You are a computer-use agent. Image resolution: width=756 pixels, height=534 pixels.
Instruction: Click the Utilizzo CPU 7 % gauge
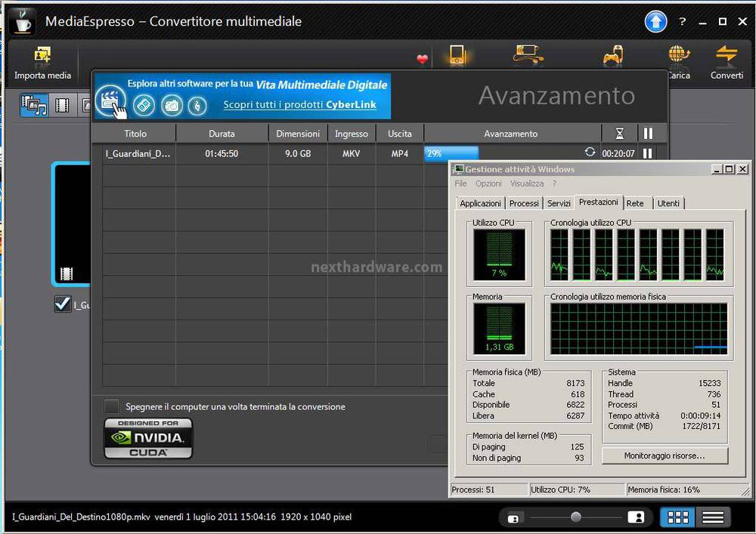tap(499, 255)
